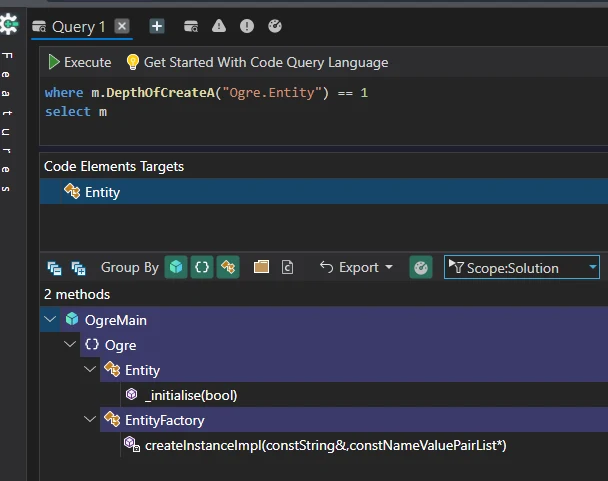The image size is (608, 481).
Task: Select the Ogre namespace row
Action: (344, 344)
